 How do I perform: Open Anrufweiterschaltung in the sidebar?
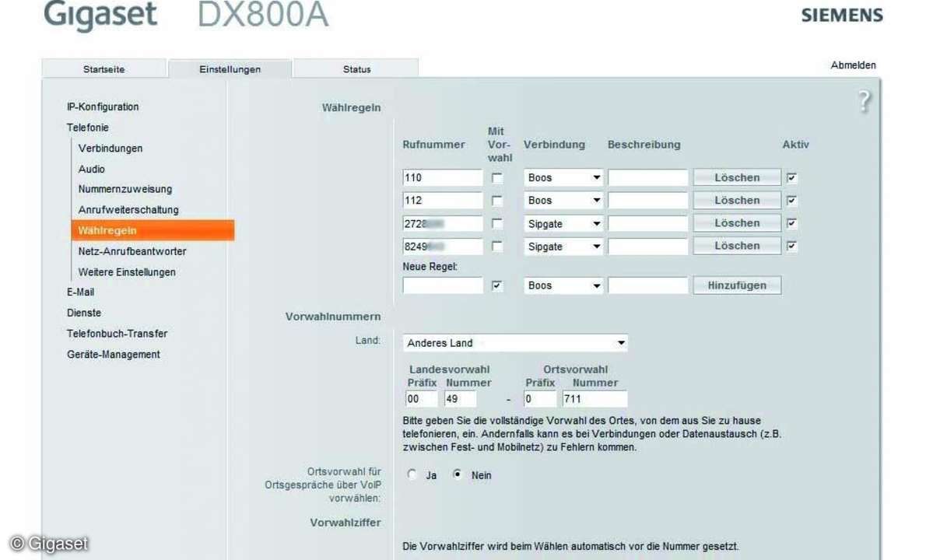tap(128, 210)
